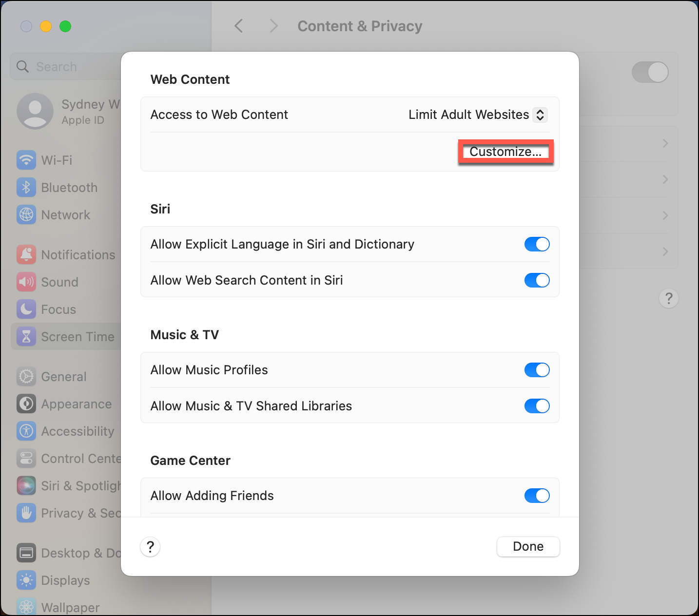The width and height of the screenshot is (699, 616).
Task: Click the Customize... button
Action: point(505,152)
